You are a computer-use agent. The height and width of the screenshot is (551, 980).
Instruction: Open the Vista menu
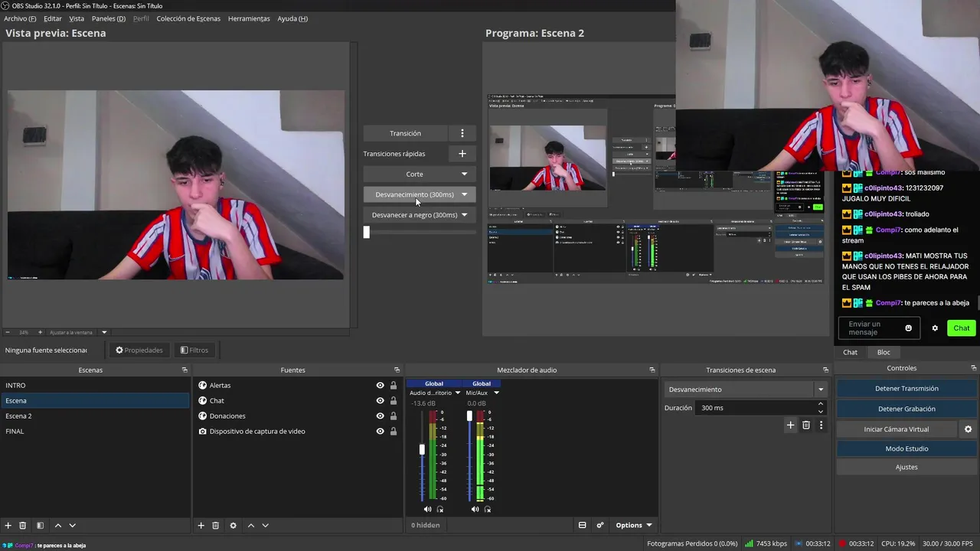tap(77, 18)
